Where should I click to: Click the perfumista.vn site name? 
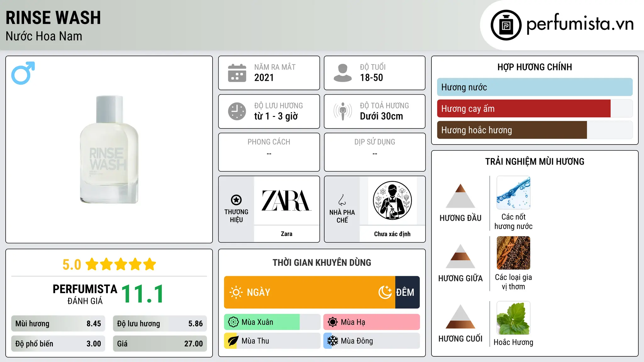point(580,24)
